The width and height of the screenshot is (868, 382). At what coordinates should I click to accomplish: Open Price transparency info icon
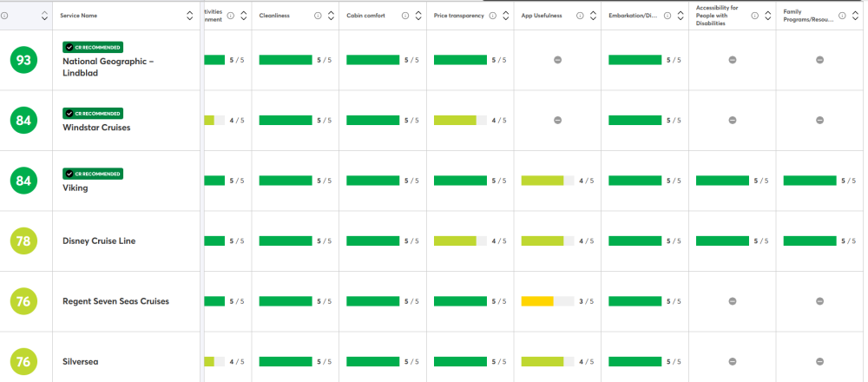click(493, 16)
